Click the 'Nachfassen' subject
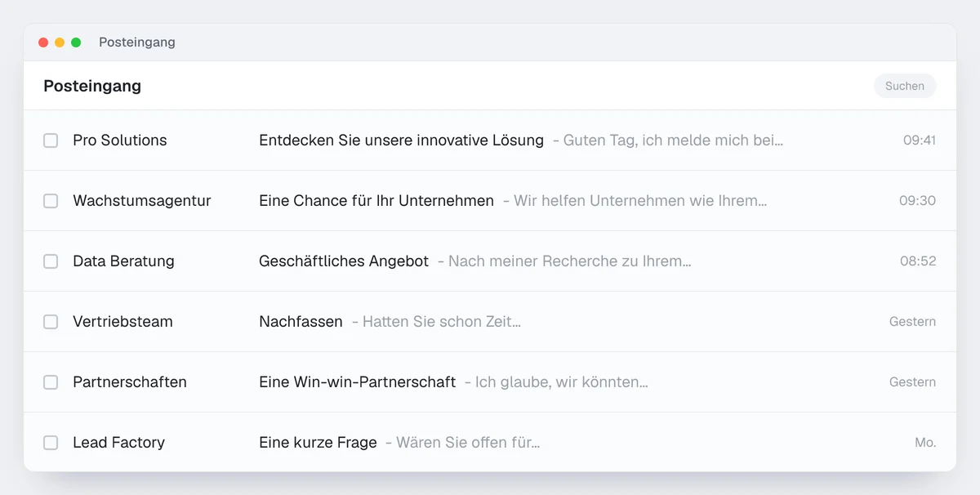980x495 pixels. pos(301,322)
